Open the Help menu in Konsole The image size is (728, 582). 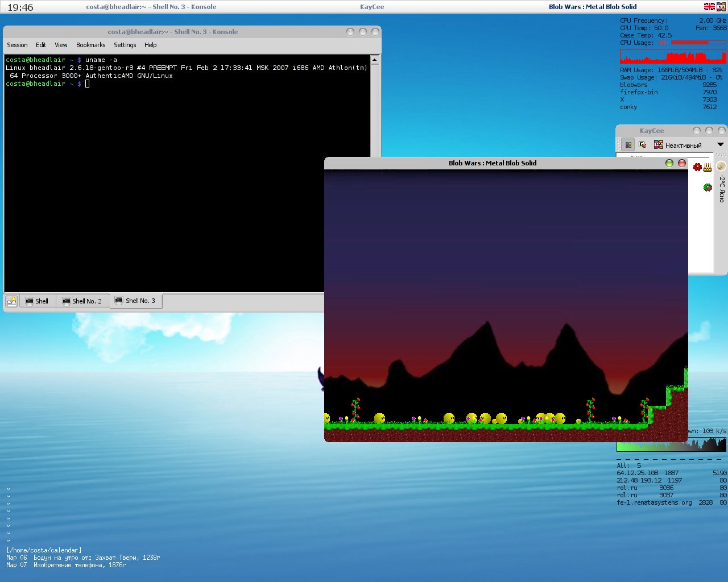(x=151, y=45)
